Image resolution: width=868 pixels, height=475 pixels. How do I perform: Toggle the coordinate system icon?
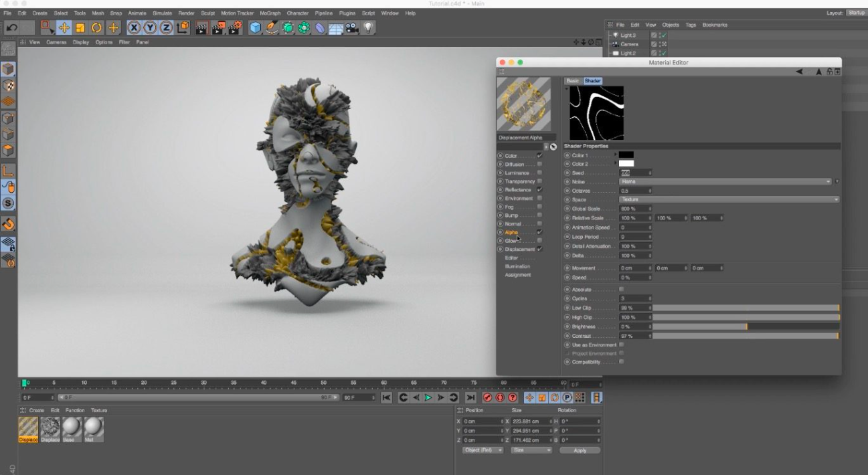(183, 27)
